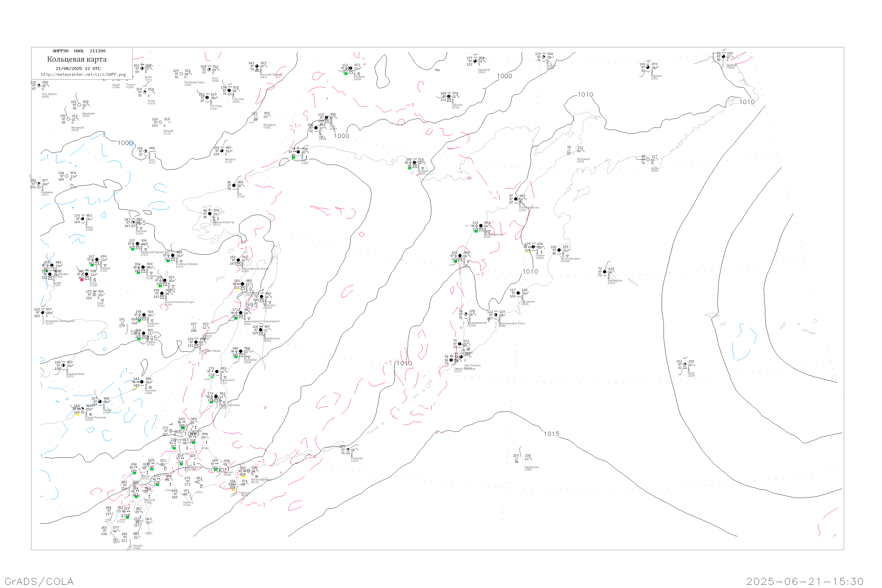Click the Никольское station cloud-cover circle

(x=604, y=272)
